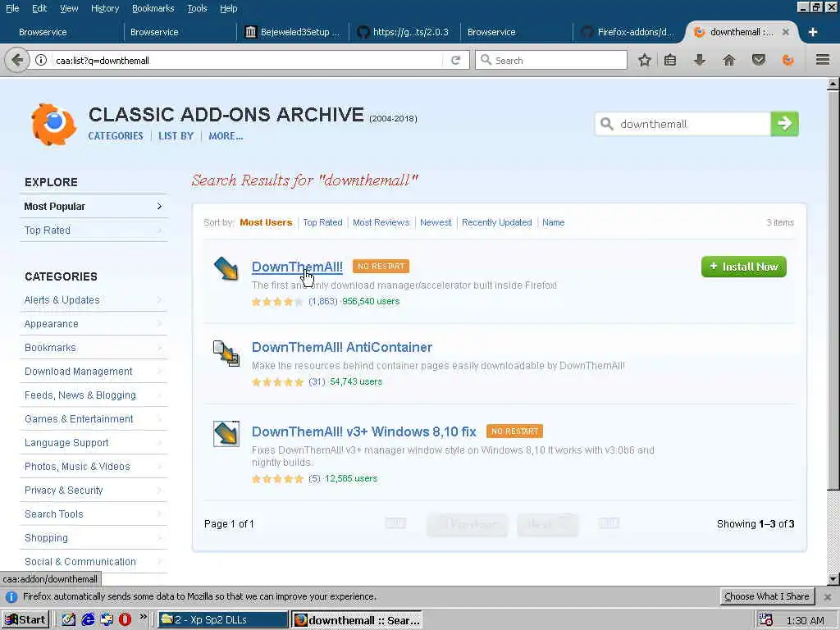Screen dimensions: 840x630
Task: Click Choose What I Share button
Action: point(767,597)
